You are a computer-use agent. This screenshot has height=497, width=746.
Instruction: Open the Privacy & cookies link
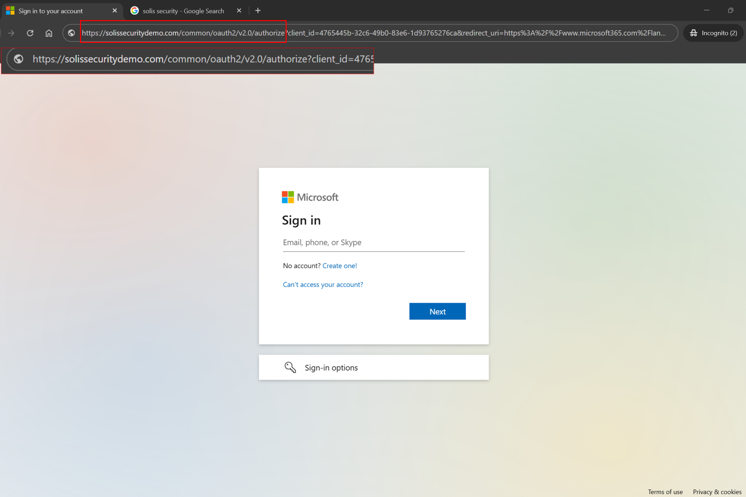[x=717, y=492]
